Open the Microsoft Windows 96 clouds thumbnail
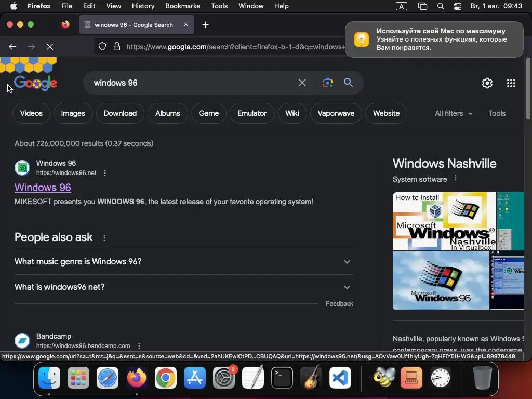Screen dimensions: 532x399 pyautogui.click(x=441, y=280)
